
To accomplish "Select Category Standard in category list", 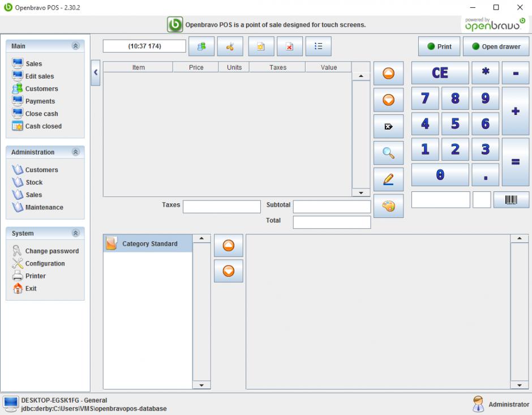I will point(148,243).
